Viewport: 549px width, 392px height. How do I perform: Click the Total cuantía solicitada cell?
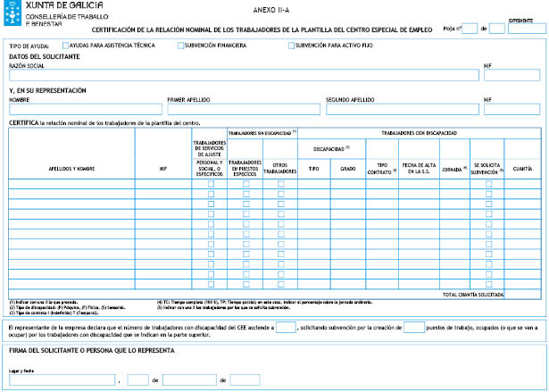(524, 293)
